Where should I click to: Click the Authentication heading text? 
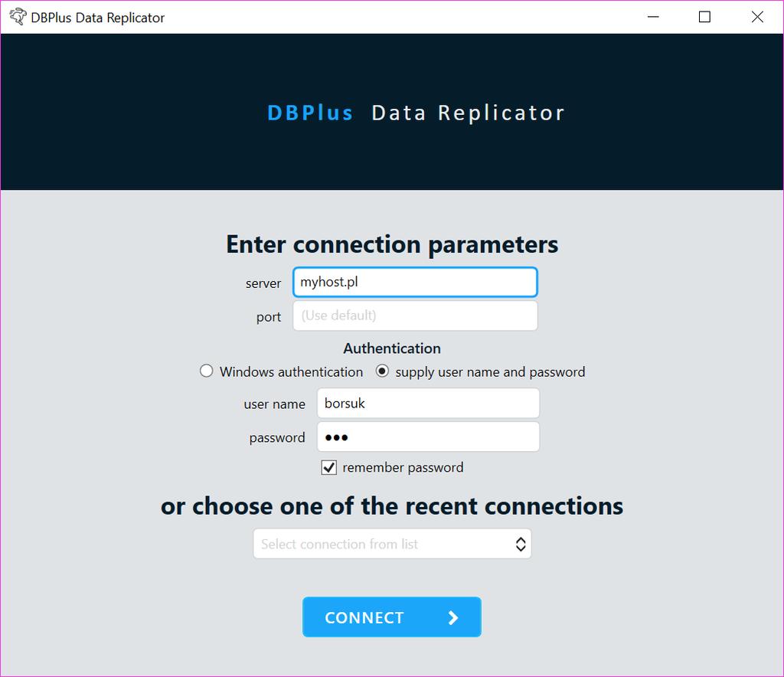click(392, 348)
